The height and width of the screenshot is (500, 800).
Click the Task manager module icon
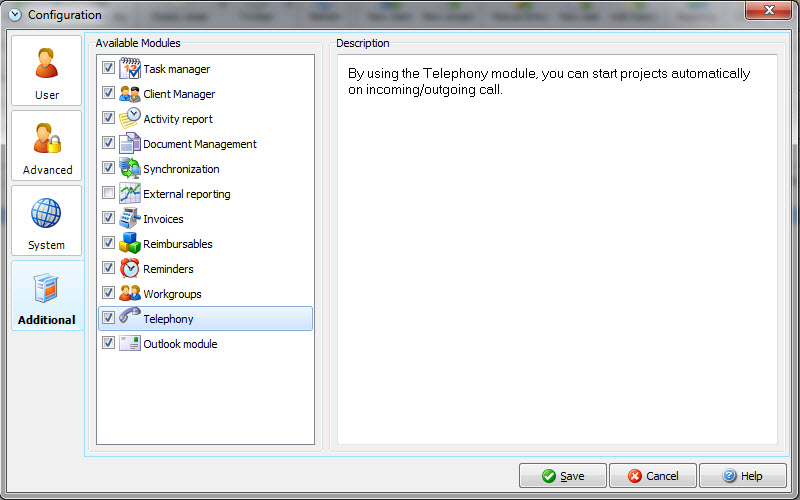click(130, 69)
